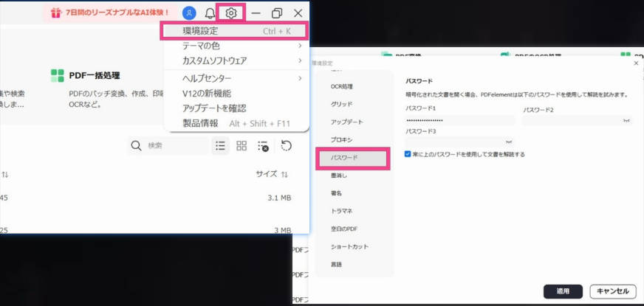Reveal パスワード3 with eye icon
The width and height of the screenshot is (644, 306).
tap(508, 142)
